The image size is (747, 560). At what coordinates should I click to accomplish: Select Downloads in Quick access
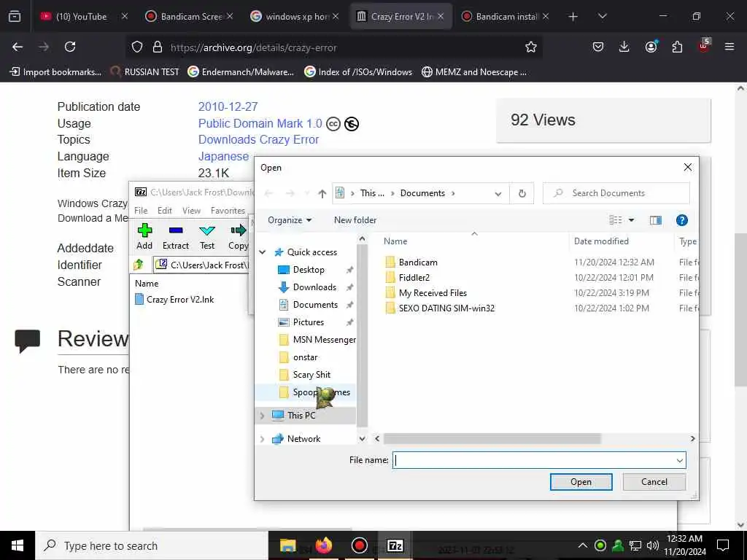314,287
